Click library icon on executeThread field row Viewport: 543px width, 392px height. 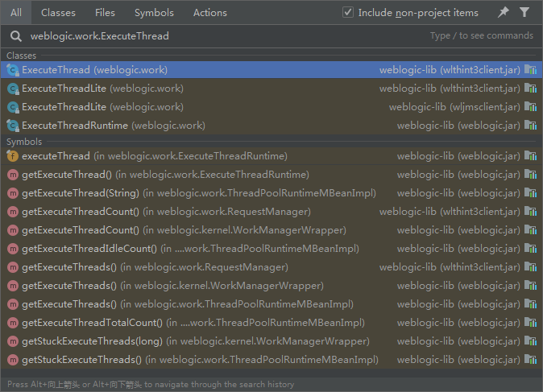tap(531, 155)
